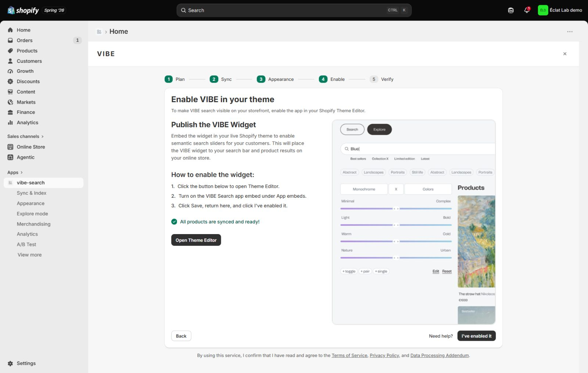Click the Orders count badge
Screen dimensions: 588x373
77,40
